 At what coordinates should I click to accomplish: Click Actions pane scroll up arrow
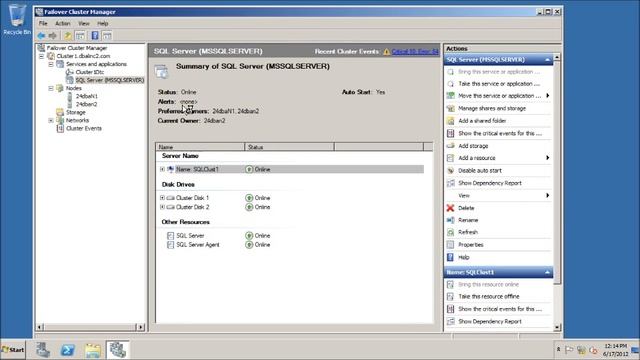coord(557,58)
